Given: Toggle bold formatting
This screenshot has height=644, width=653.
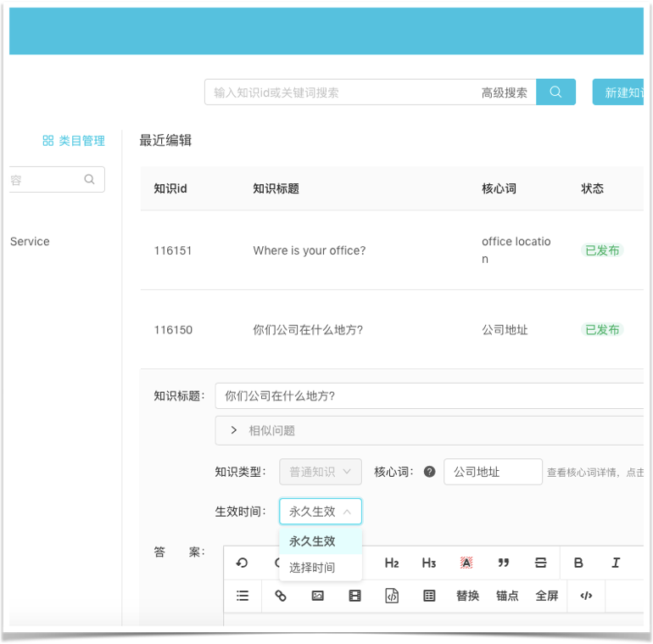Looking at the screenshot, I should 578,563.
